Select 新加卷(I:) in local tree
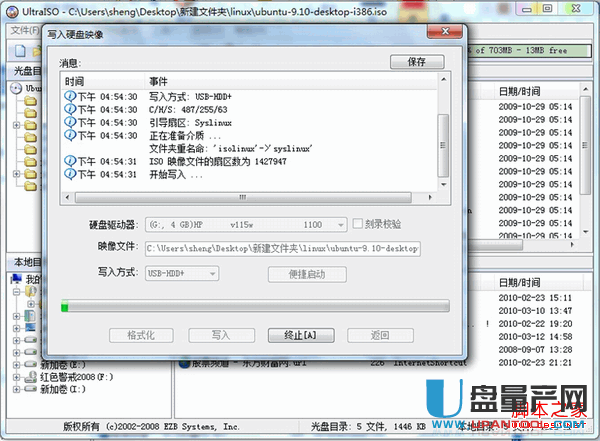The image size is (600, 441). click(63, 389)
